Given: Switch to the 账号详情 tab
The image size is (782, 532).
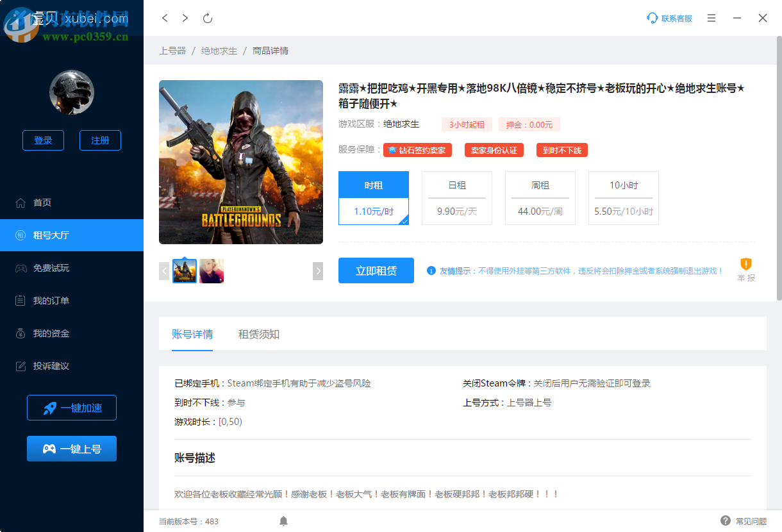Looking at the screenshot, I should [x=192, y=334].
